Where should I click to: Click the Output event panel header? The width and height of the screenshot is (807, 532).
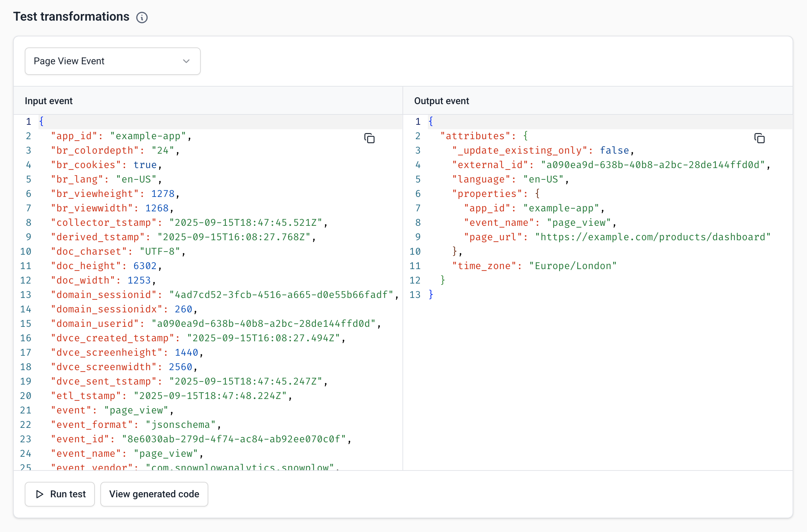(x=441, y=101)
